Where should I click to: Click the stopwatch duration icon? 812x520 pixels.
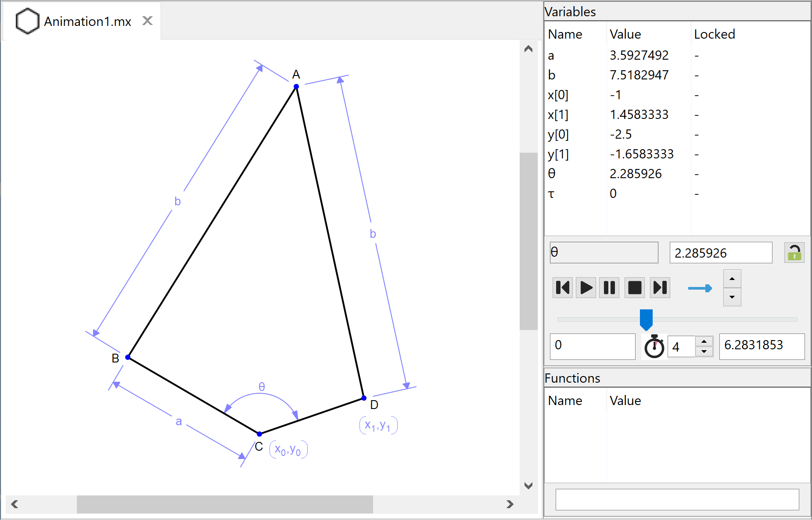(x=654, y=347)
